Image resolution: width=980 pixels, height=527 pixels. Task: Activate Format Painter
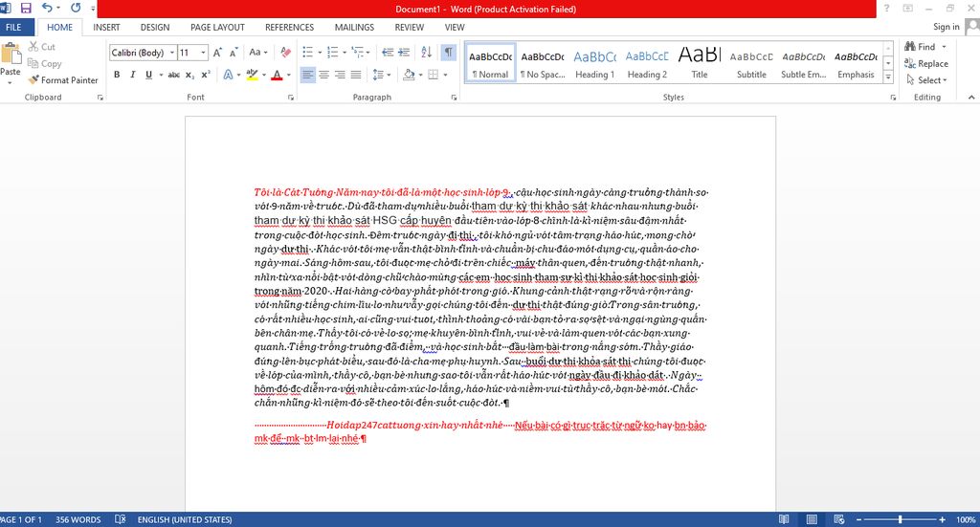[63, 80]
